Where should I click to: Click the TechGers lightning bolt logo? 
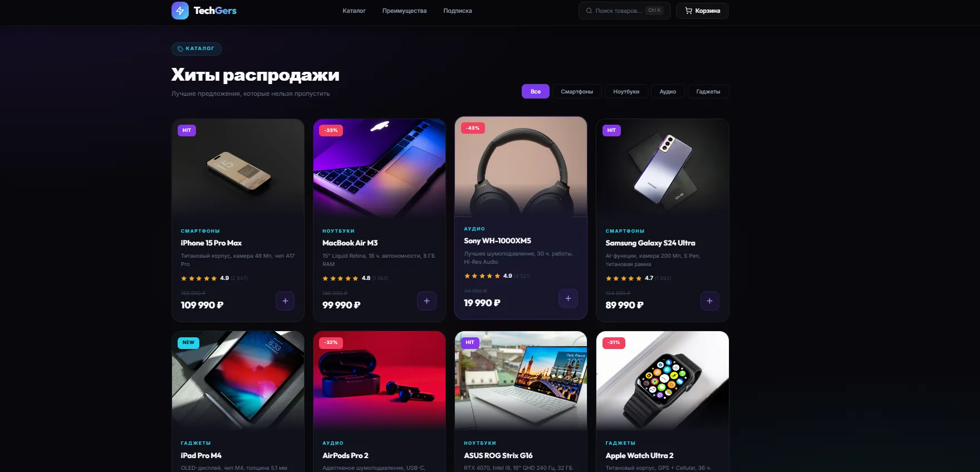[180, 11]
